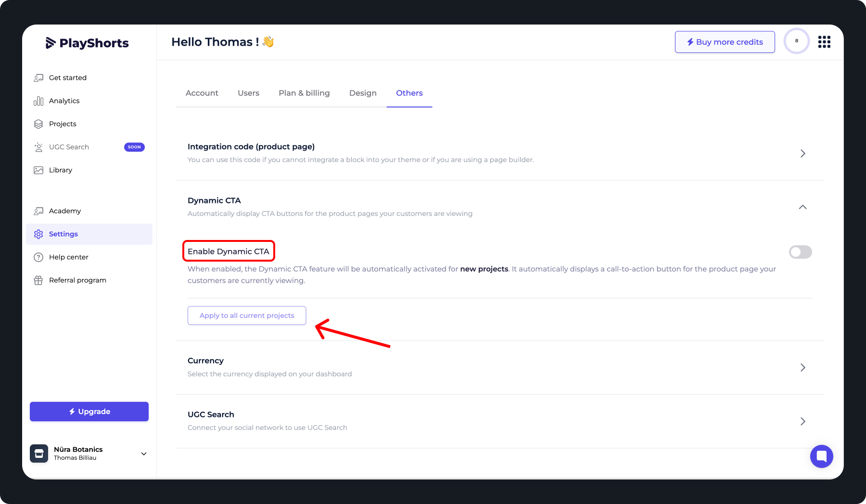The width and height of the screenshot is (866, 504).
Task: Click the credits counter circle showing 8
Action: coord(797,41)
